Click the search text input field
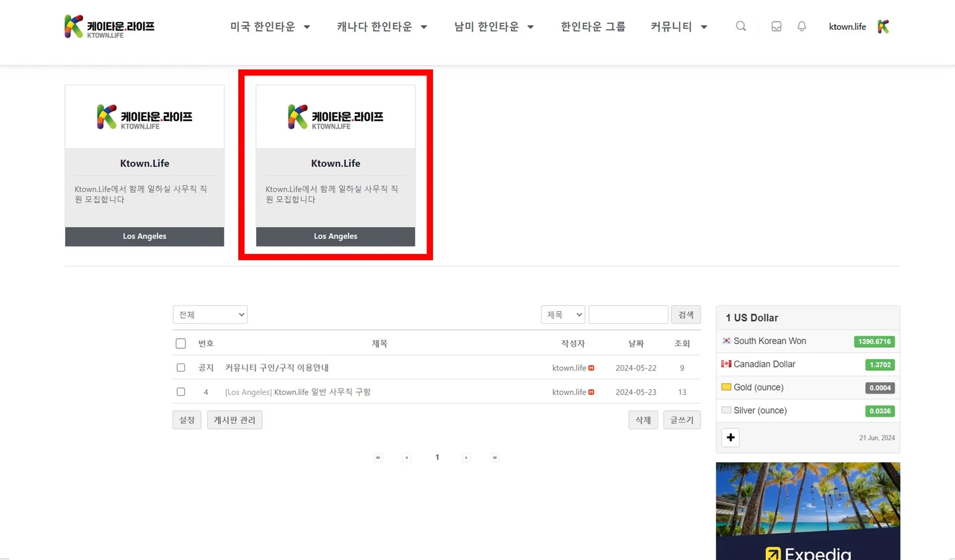 point(628,315)
